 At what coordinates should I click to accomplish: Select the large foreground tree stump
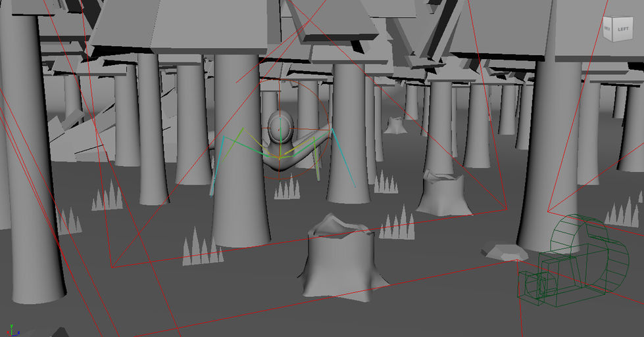click(343, 259)
